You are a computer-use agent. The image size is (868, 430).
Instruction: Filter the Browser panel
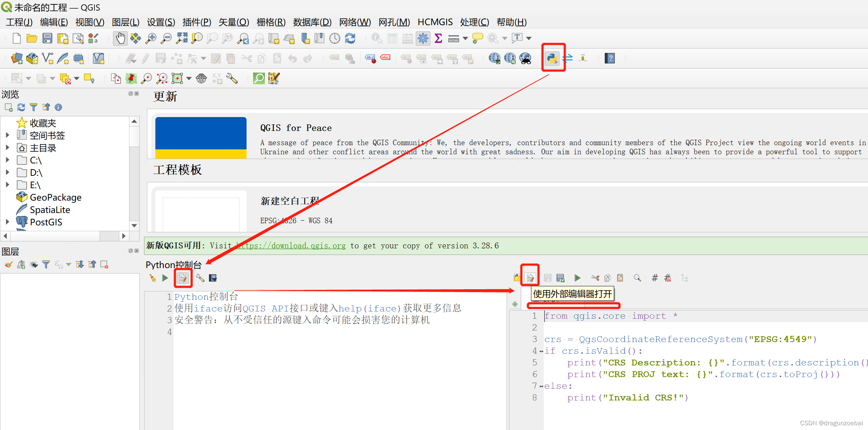point(34,107)
